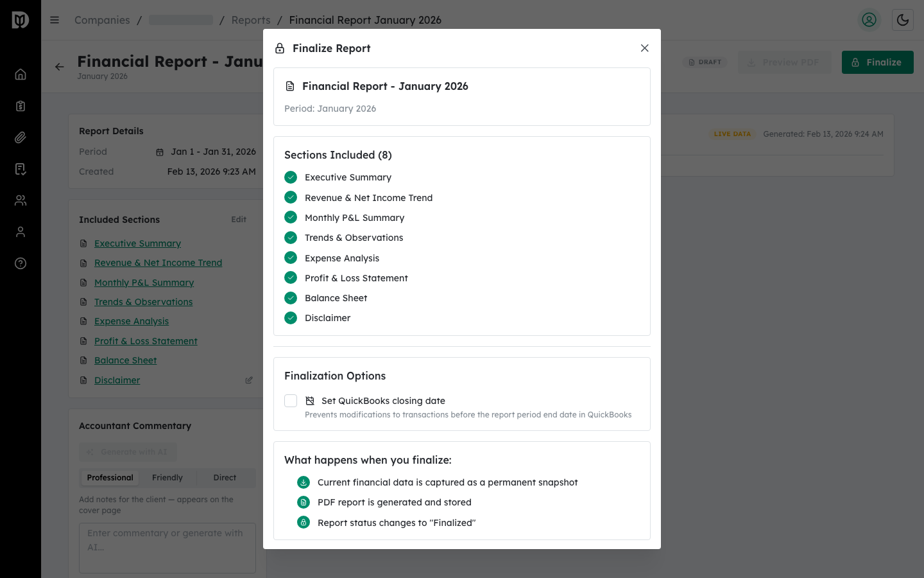Viewport: 924px width, 578px height.
Task: Open the Companies breadcrumb link
Action: pos(101,20)
